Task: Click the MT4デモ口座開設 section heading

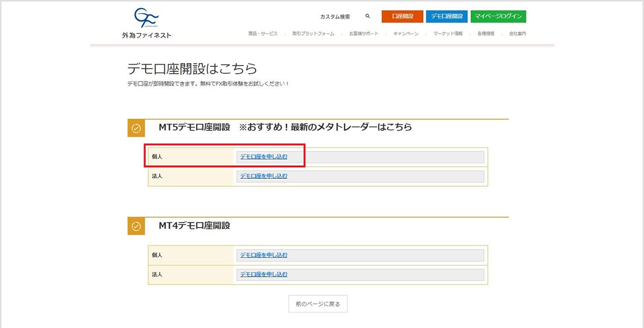Action: pos(194,225)
